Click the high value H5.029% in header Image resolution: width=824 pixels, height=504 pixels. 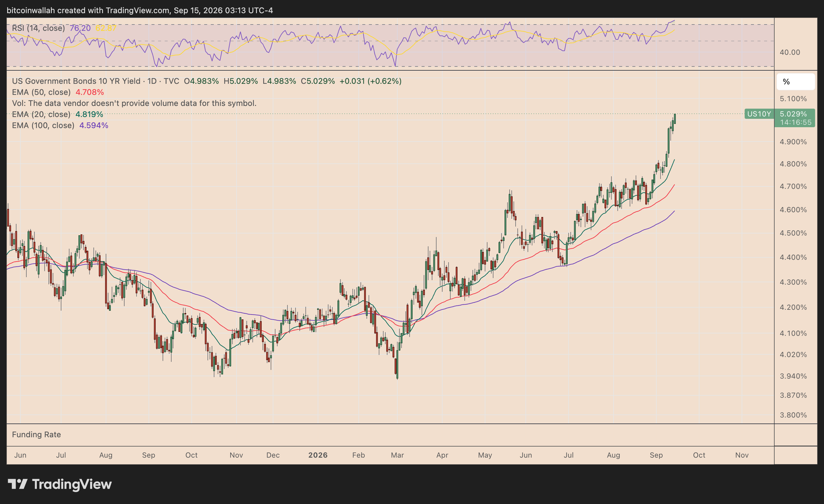point(241,81)
